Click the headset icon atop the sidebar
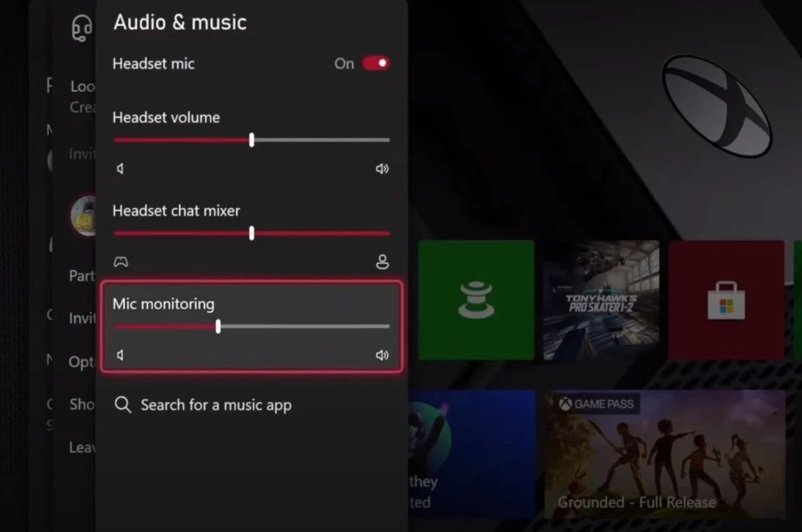This screenshot has width=802, height=532. [x=82, y=28]
